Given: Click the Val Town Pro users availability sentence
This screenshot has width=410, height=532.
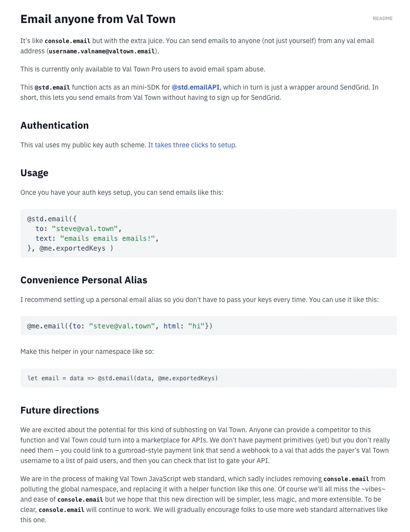Looking at the screenshot, I should [x=143, y=69].
